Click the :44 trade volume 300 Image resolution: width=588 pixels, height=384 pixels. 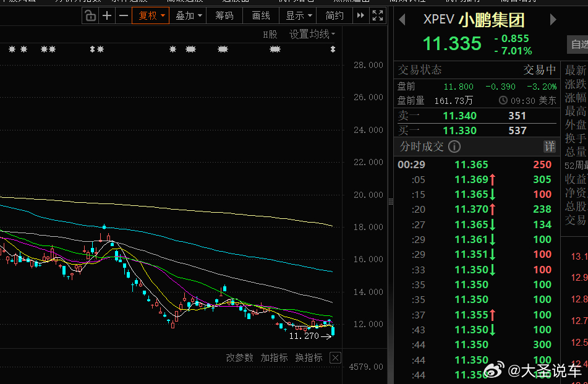click(542, 344)
